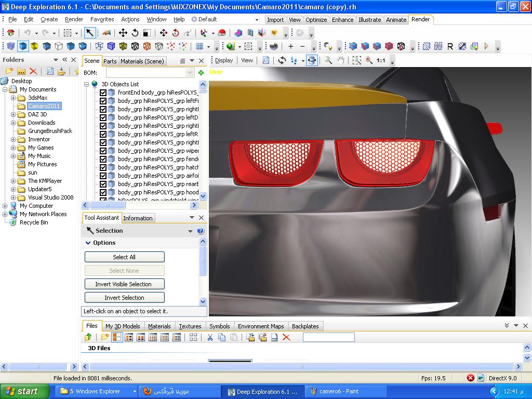Toggle checkbox for body_grp hiResPOLYS_grp leftD
The image size is (532, 399).
pos(103,117)
